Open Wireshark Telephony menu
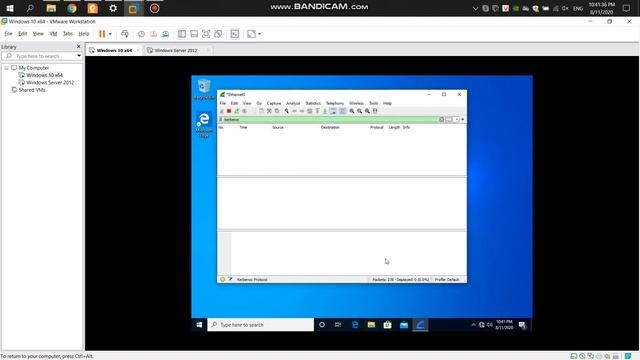 (335, 103)
